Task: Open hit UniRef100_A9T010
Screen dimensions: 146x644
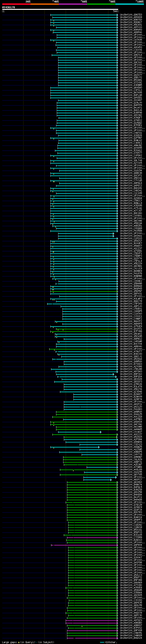Action: [x=131, y=27]
